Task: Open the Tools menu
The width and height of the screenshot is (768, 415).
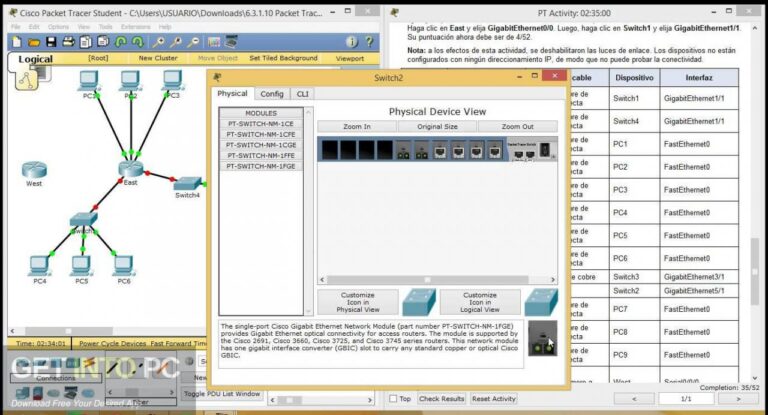Action: [x=105, y=27]
